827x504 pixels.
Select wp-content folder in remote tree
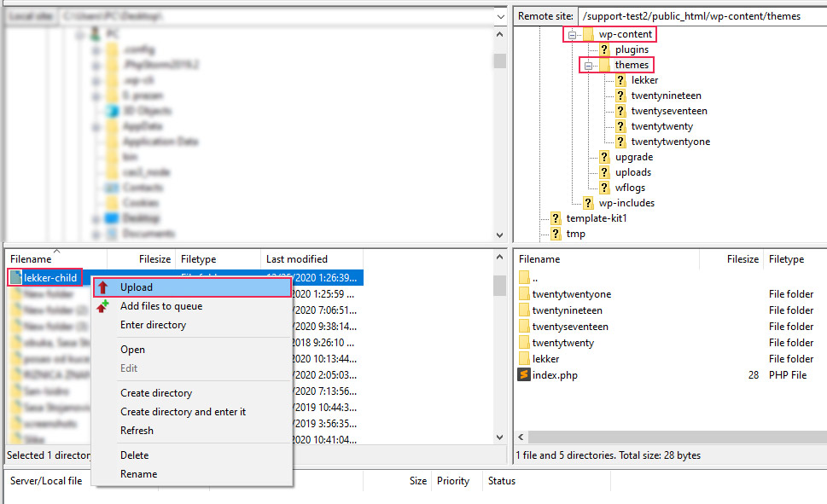pos(626,34)
